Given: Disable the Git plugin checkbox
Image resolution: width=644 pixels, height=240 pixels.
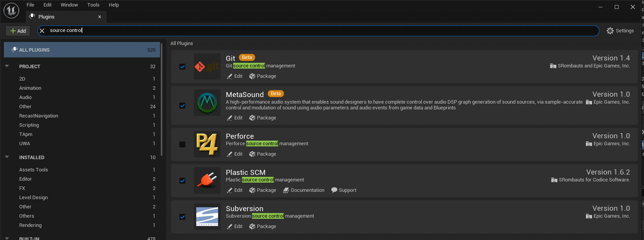Looking at the screenshot, I should pyautogui.click(x=182, y=67).
